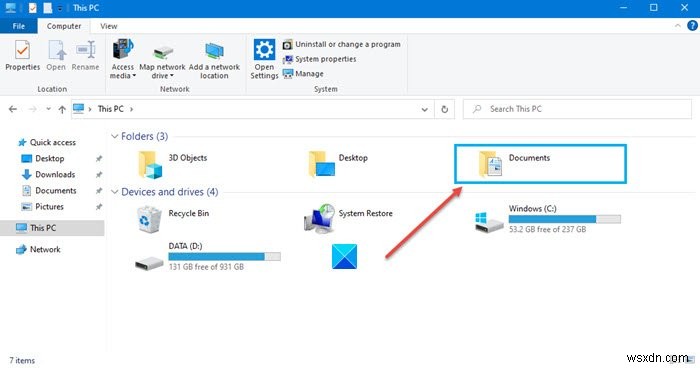The height and width of the screenshot is (368, 700).
Task: Click the pin icon beside Downloads
Action: (99, 175)
